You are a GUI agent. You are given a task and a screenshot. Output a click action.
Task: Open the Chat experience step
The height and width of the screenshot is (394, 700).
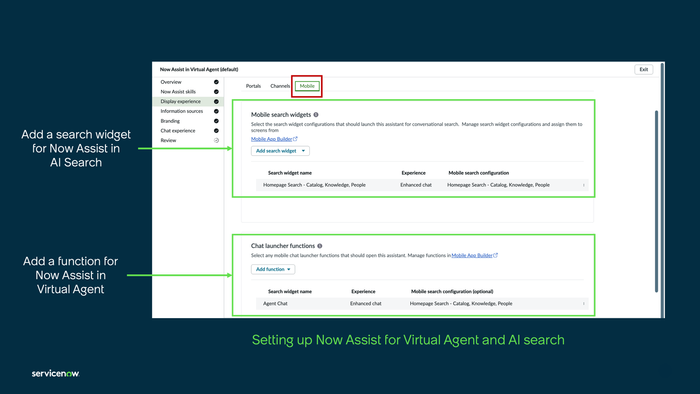(178, 131)
